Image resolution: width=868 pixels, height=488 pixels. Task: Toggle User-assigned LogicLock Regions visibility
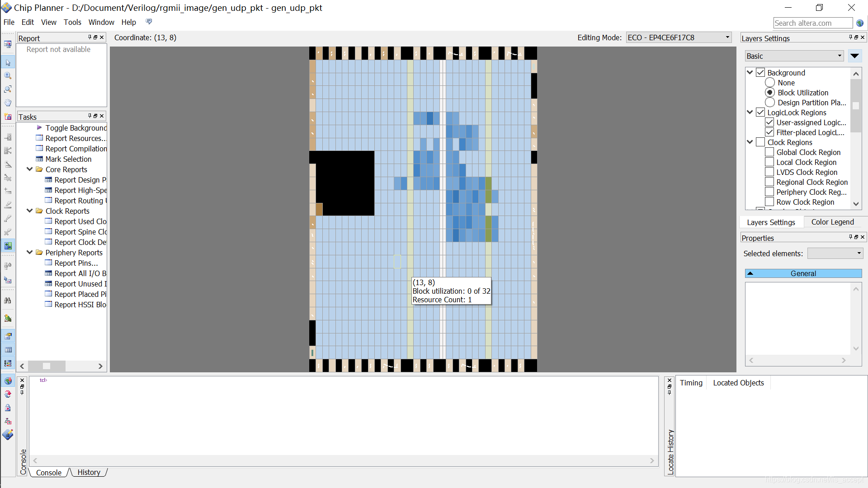tap(769, 122)
